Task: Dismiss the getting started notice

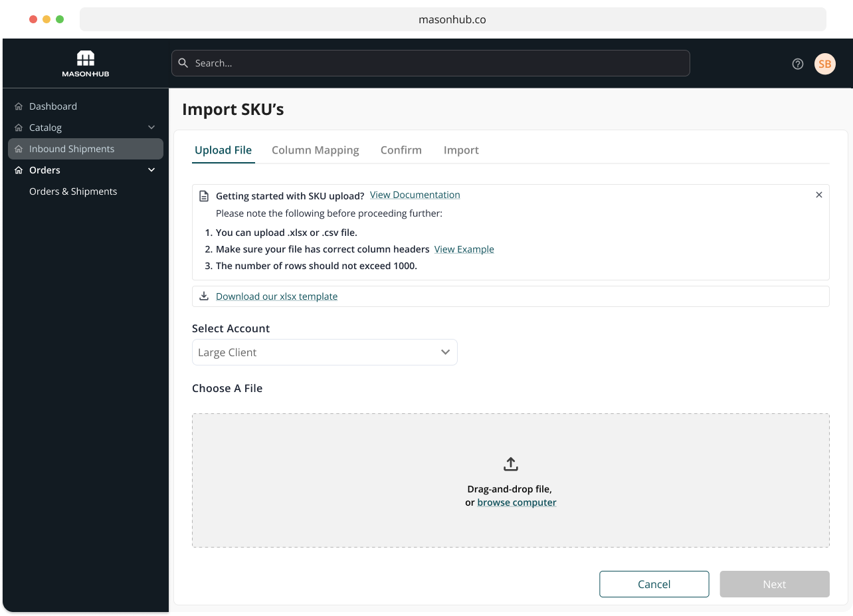Action: coord(819,195)
